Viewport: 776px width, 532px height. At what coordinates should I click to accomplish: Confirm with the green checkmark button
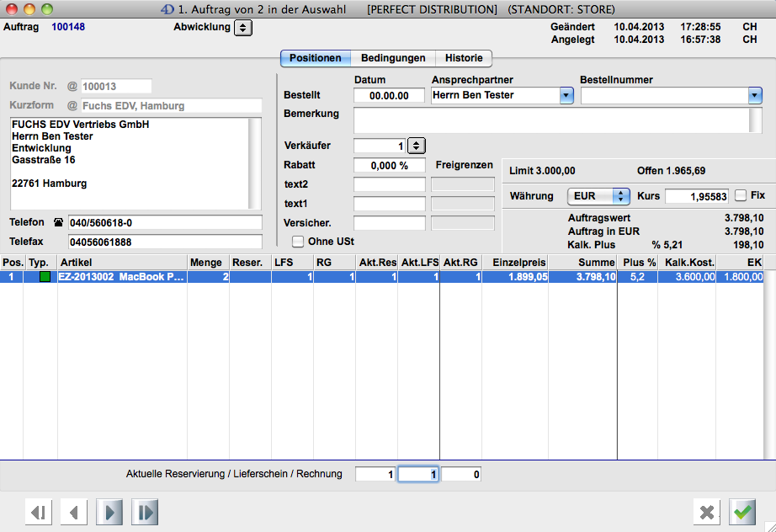(742, 512)
